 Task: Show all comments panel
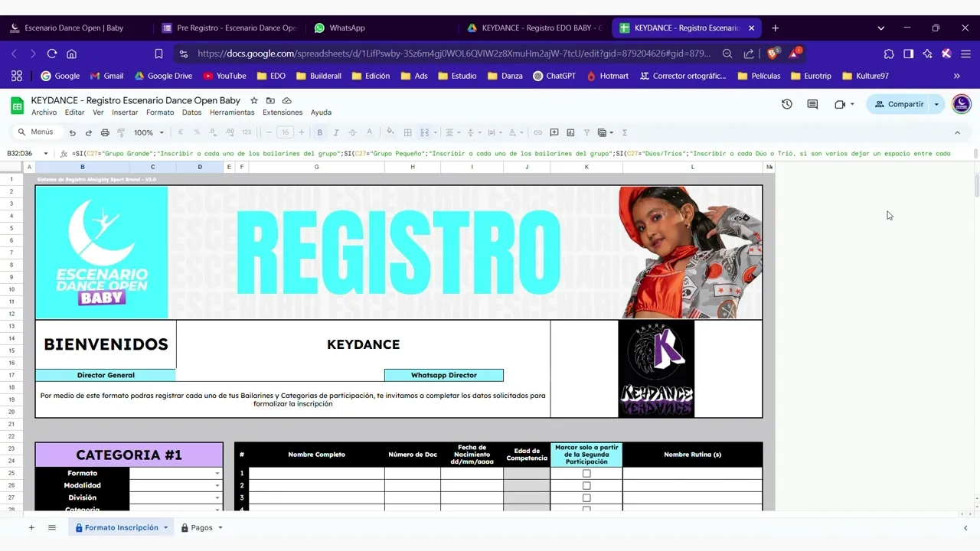coord(812,104)
